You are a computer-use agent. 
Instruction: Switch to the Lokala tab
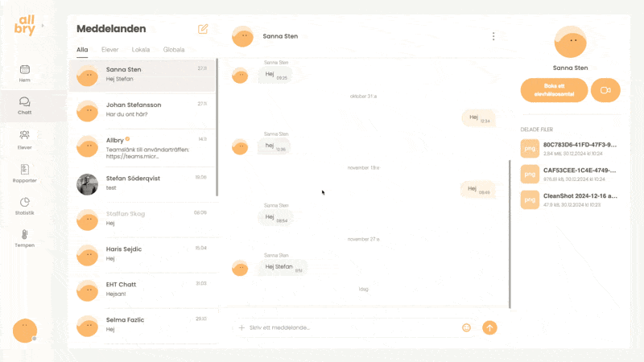pyautogui.click(x=141, y=50)
